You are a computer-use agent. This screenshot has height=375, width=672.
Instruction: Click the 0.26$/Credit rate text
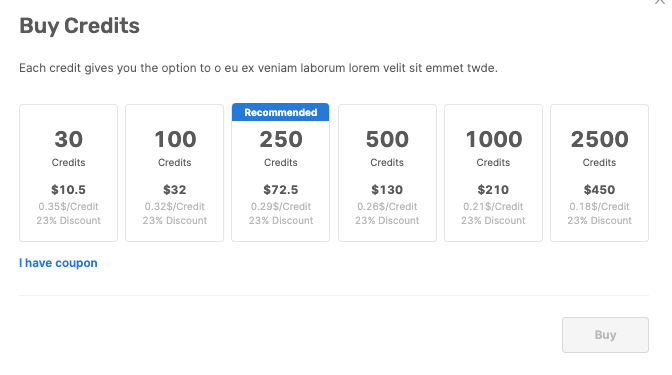coord(387,207)
